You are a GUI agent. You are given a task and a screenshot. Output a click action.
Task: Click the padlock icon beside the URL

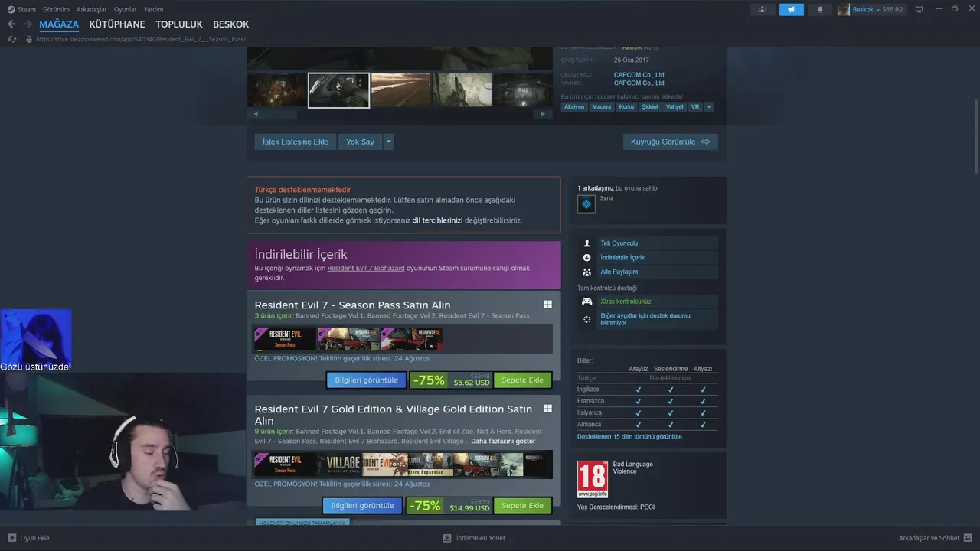coord(29,39)
